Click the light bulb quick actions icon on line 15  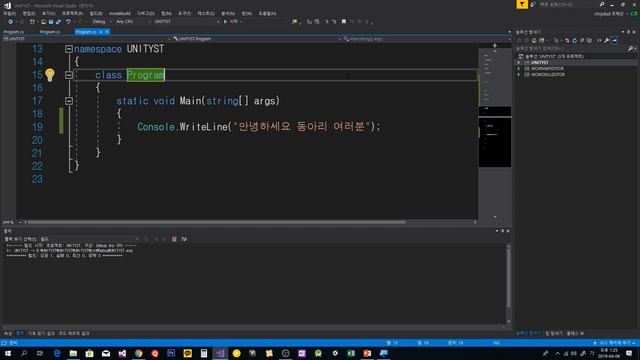coord(49,74)
